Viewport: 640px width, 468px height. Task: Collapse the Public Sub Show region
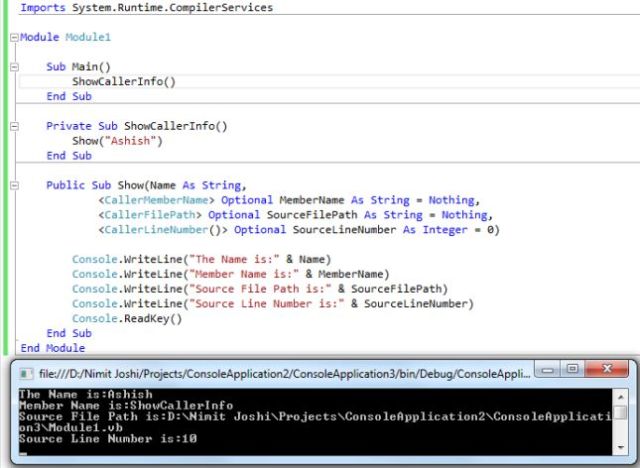(x=14, y=186)
